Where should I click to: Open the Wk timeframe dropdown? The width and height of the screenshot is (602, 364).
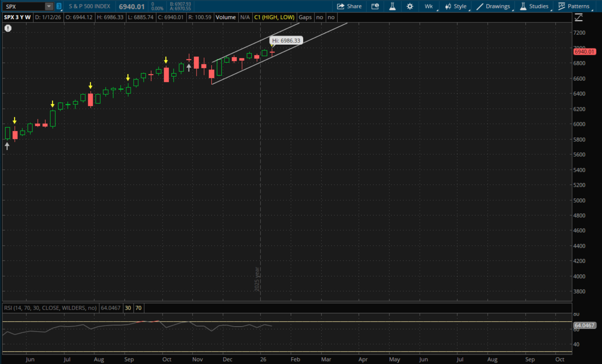(x=429, y=6)
